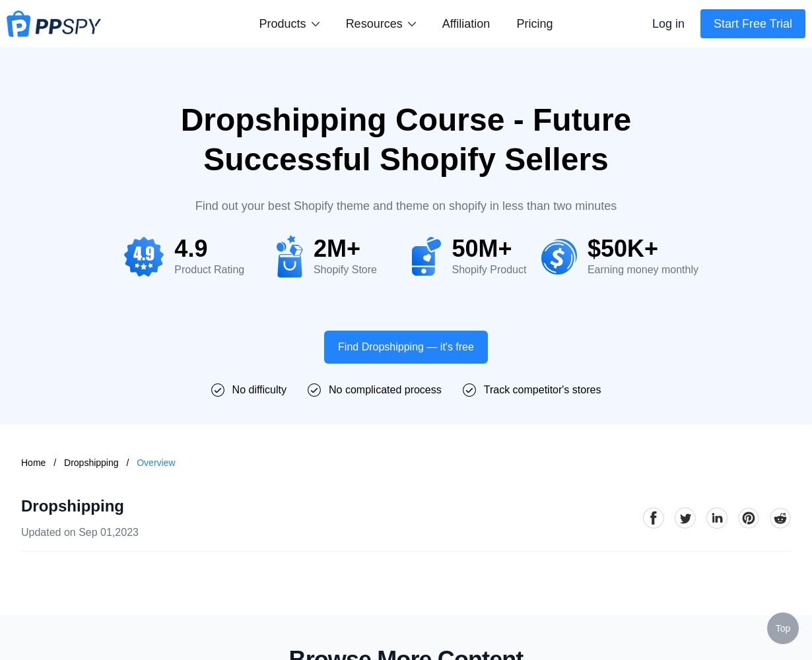
Task: Expand the Products dropdown menu
Action: tap(289, 24)
